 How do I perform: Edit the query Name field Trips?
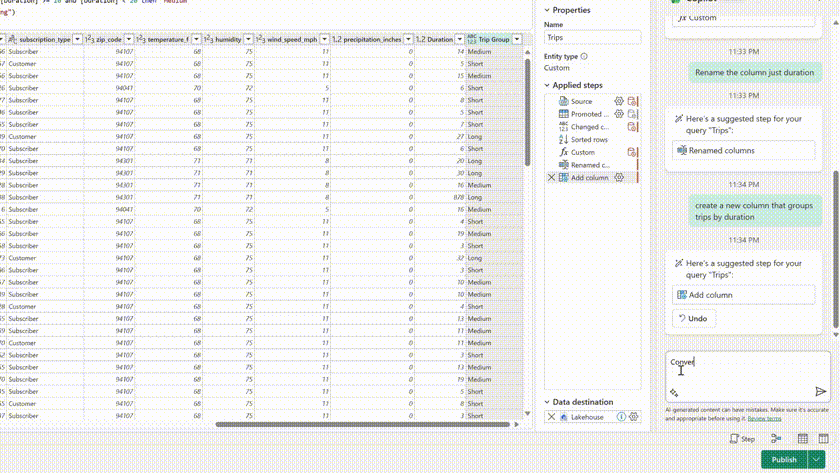pos(592,37)
